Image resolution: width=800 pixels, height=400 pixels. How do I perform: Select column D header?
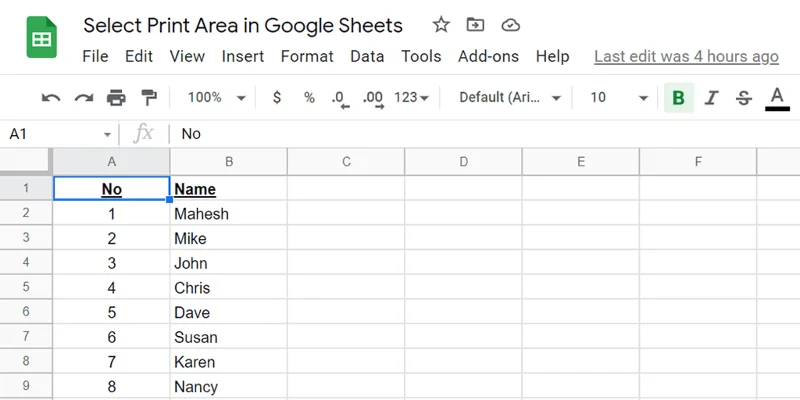[x=463, y=162]
